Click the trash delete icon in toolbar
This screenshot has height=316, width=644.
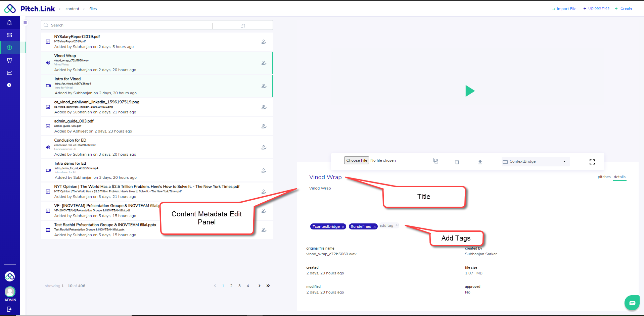click(457, 162)
